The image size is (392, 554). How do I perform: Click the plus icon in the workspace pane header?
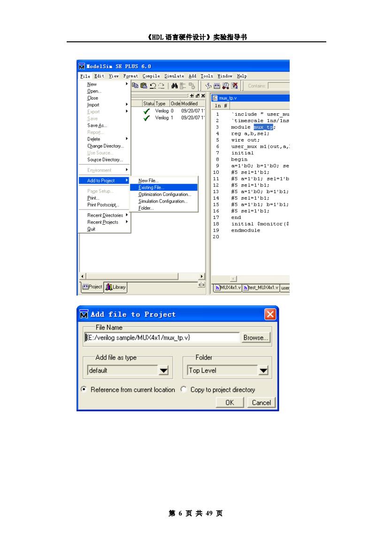point(192,96)
